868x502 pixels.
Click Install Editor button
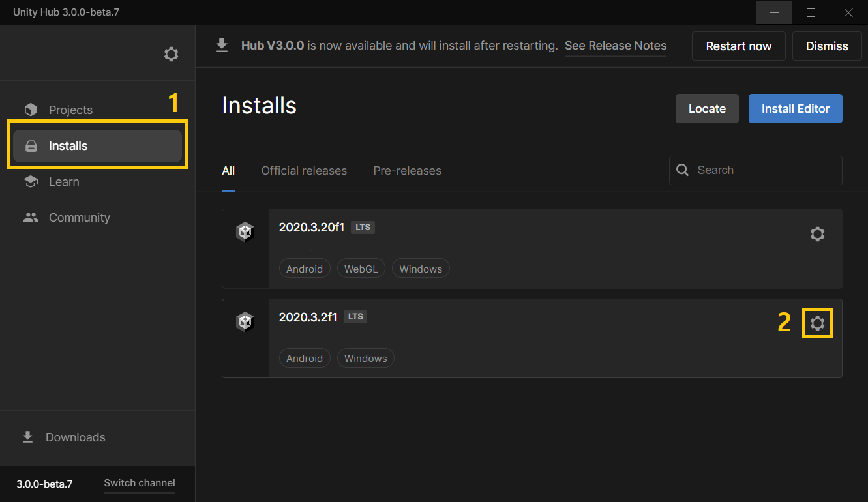click(x=796, y=109)
